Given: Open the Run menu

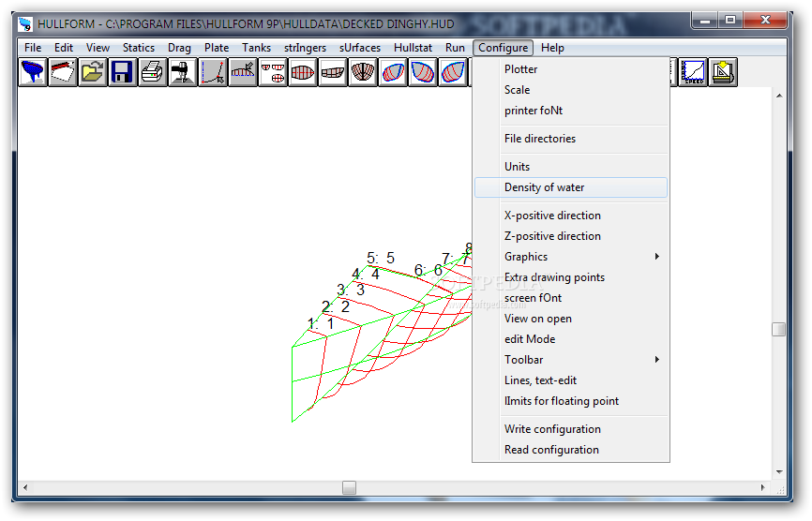Looking at the screenshot, I should click(x=455, y=48).
